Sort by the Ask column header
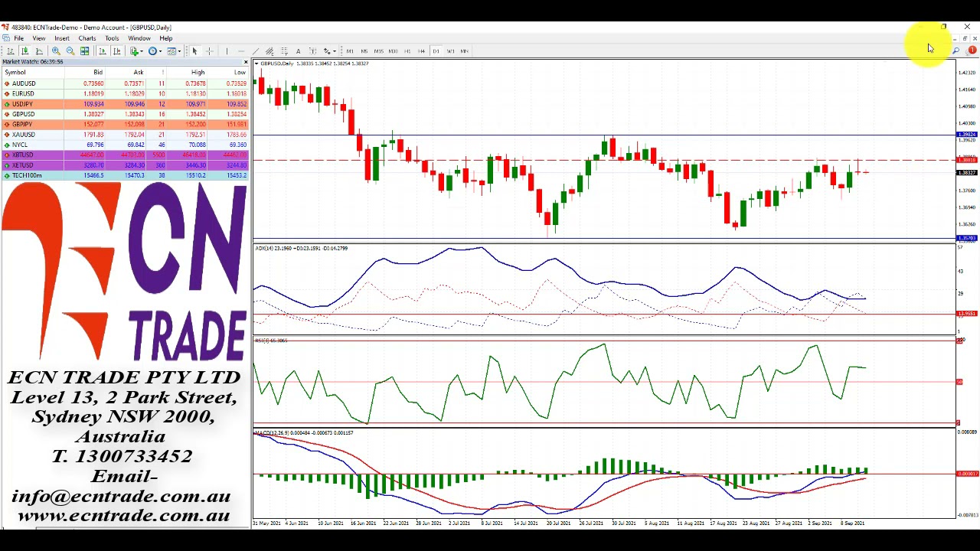This screenshot has height=551, width=980. 126,73
